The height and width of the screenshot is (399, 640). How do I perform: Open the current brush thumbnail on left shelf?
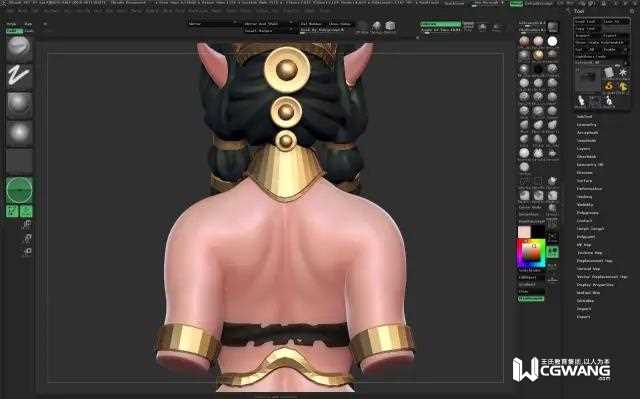tap(19, 49)
